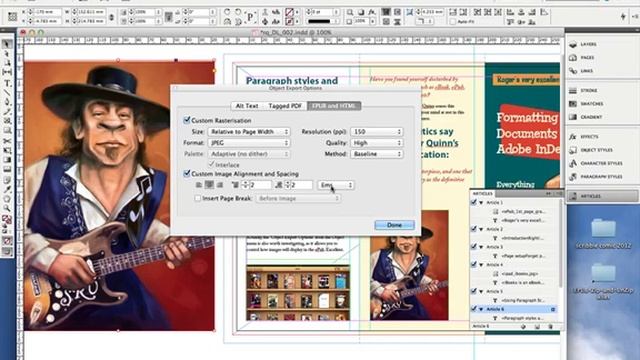Image resolution: width=640 pixels, height=360 pixels.
Task: Click the space-before value field
Action: click(260, 185)
